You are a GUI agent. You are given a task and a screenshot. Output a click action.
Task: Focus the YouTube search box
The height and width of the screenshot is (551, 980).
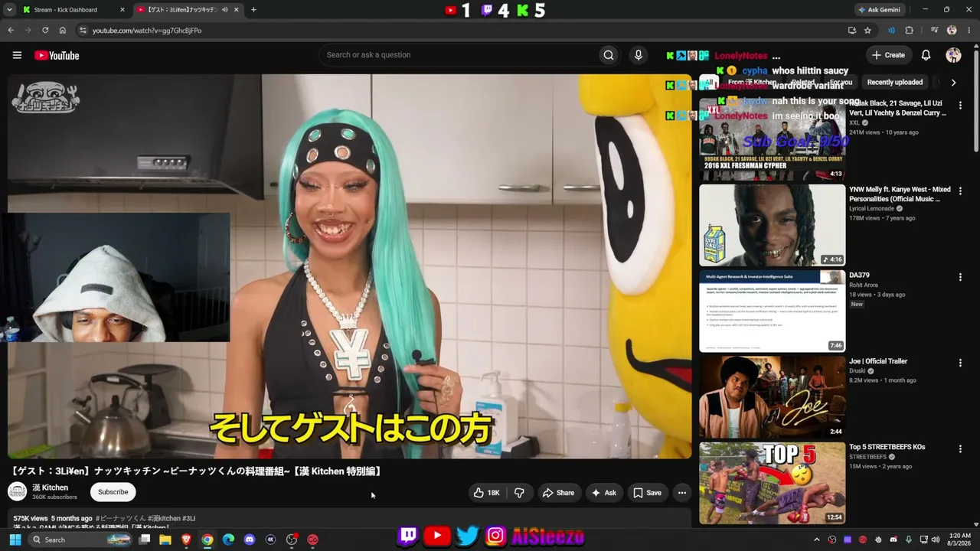(x=459, y=55)
